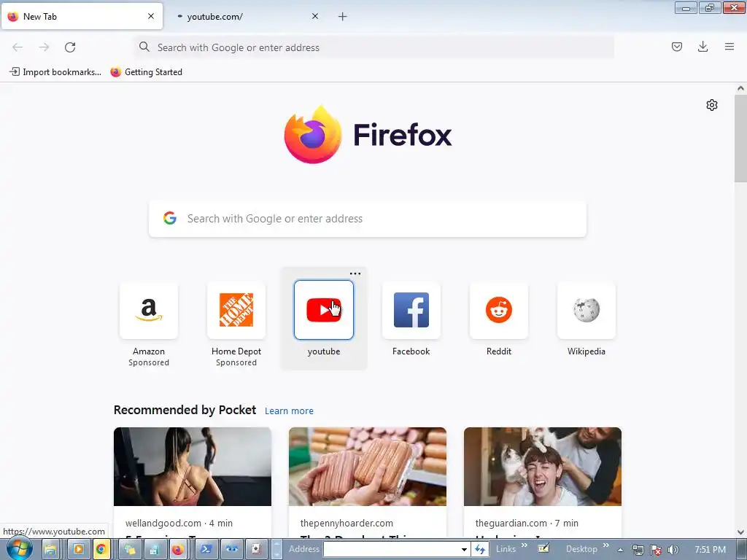Open the wellandgood.com Pocket story thumbnail
The height and width of the screenshot is (560, 747).
[193, 466]
